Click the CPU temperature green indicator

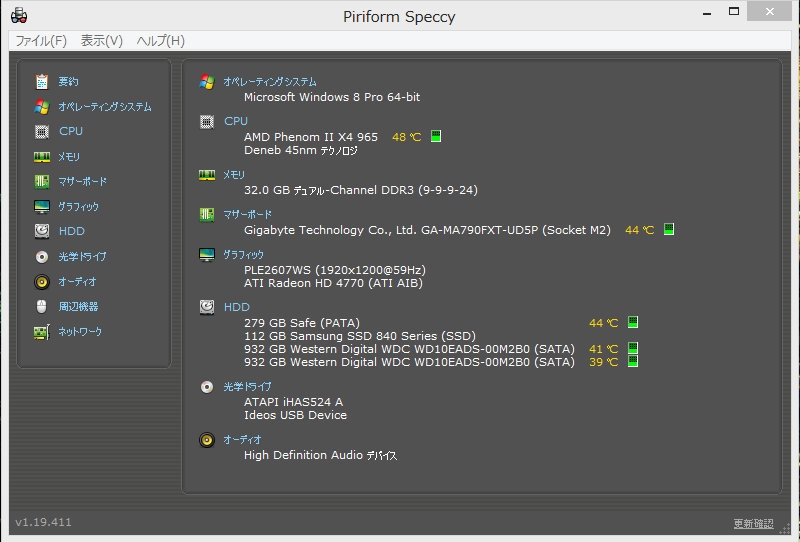pos(436,137)
